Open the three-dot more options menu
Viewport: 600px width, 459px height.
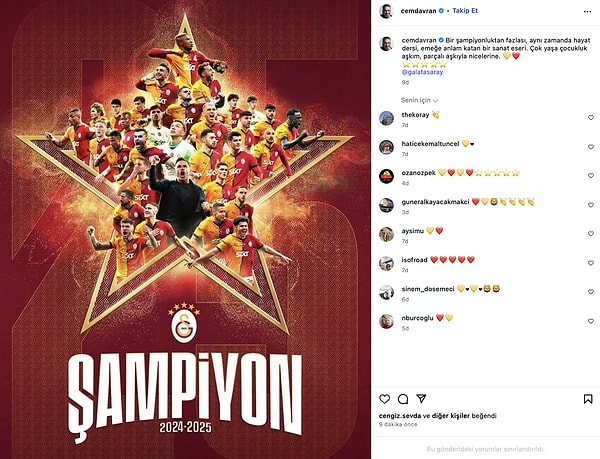(587, 12)
